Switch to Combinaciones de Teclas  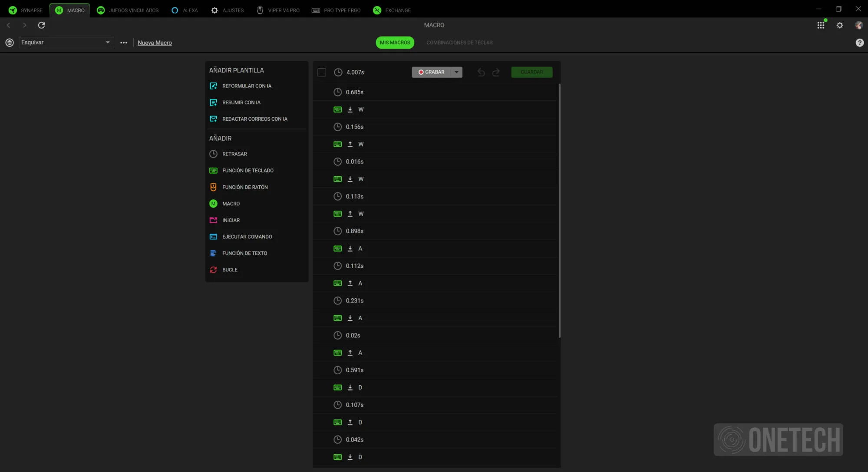(459, 43)
